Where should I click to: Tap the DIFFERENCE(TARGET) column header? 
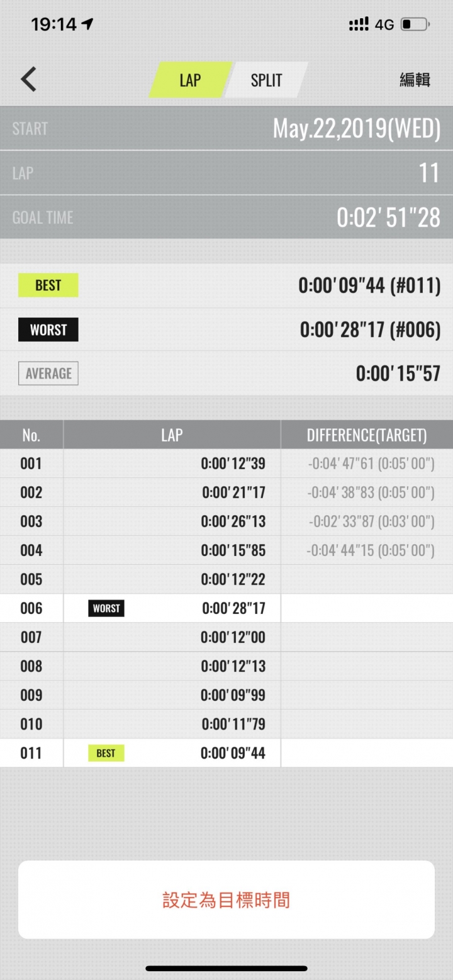[367, 435]
